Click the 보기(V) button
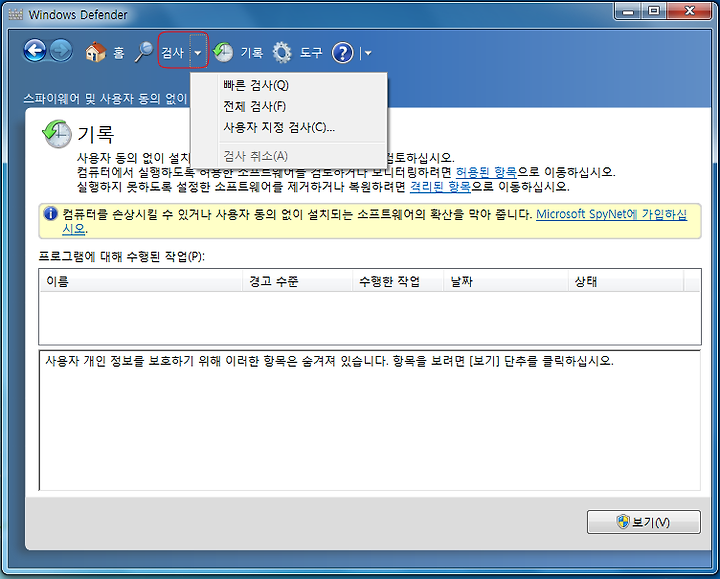The width and height of the screenshot is (720, 579). [x=644, y=522]
